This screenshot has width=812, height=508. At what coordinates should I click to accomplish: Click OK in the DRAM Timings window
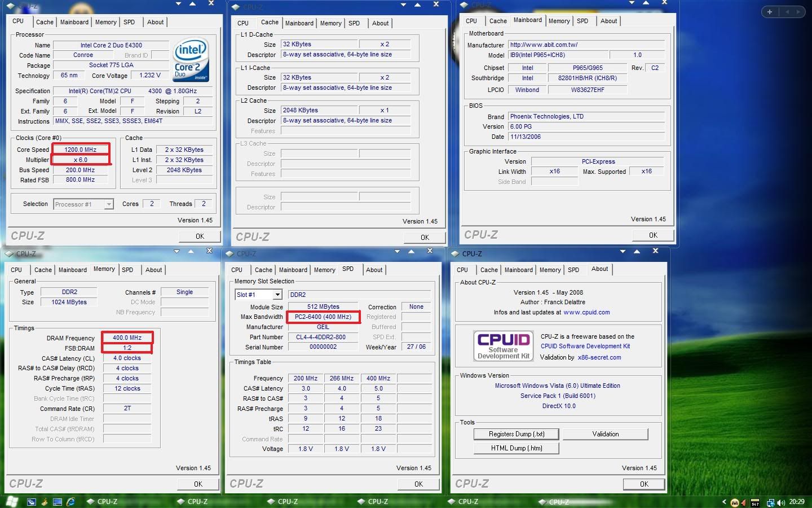(198, 484)
